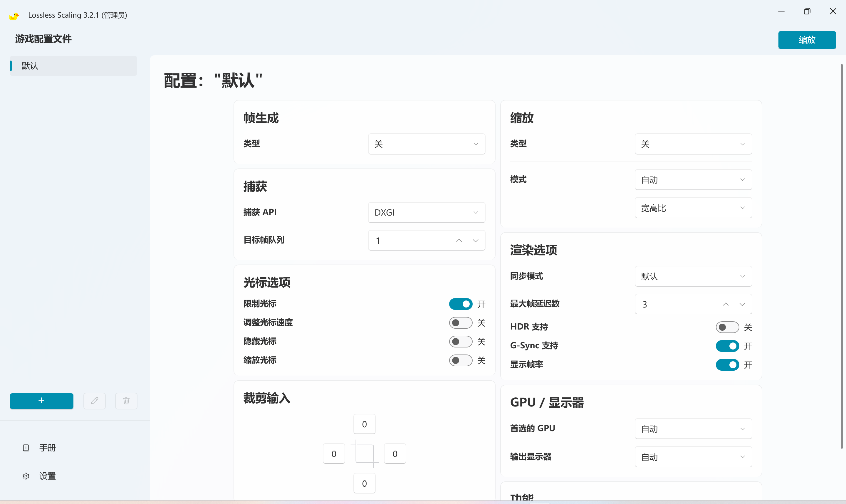Click the 渲染选项 section heading
846x504 pixels.
[533, 250]
